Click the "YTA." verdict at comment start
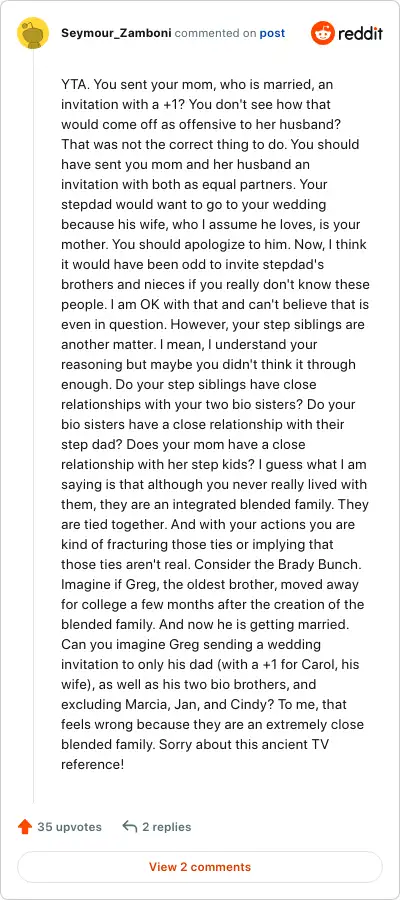The width and height of the screenshot is (400, 900). (75, 85)
